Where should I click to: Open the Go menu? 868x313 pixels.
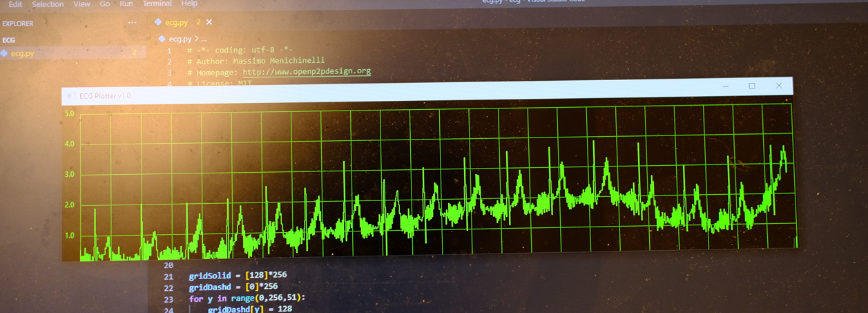105,4
